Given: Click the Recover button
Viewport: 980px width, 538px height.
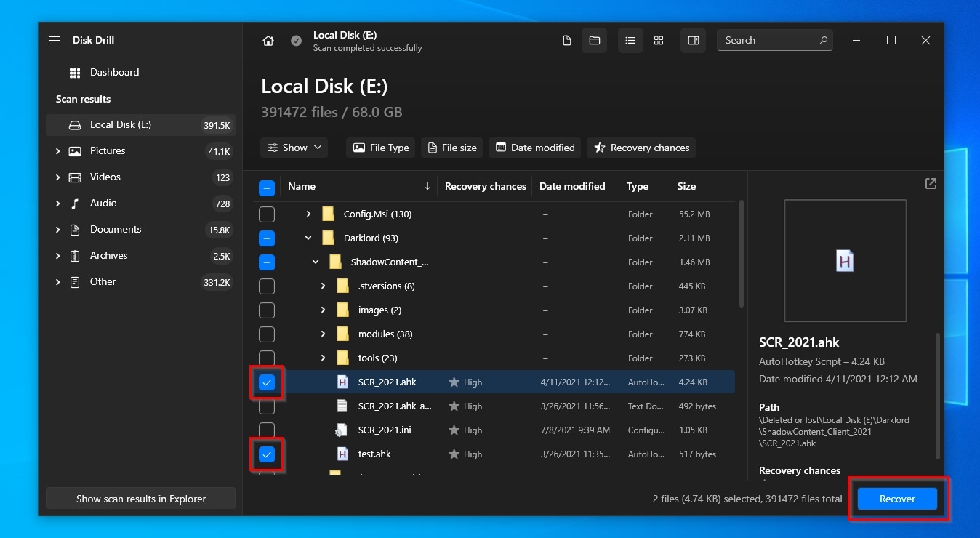Looking at the screenshot, I should 897,499.
